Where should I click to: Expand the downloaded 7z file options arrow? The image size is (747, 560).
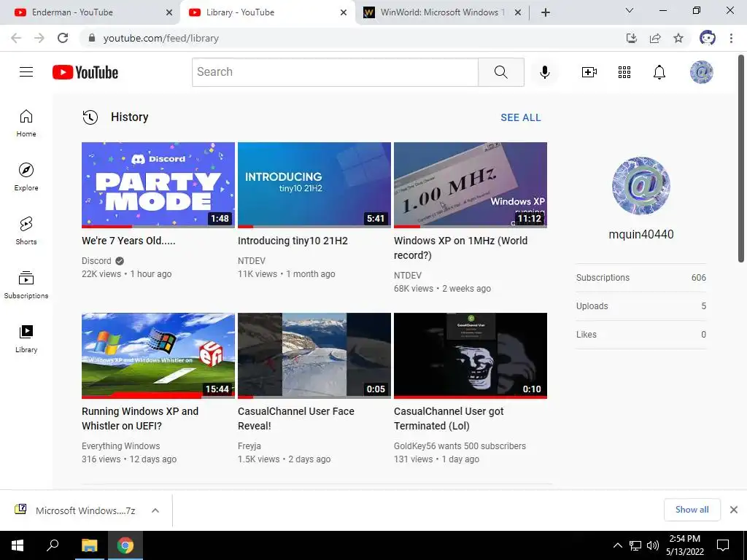155,510
